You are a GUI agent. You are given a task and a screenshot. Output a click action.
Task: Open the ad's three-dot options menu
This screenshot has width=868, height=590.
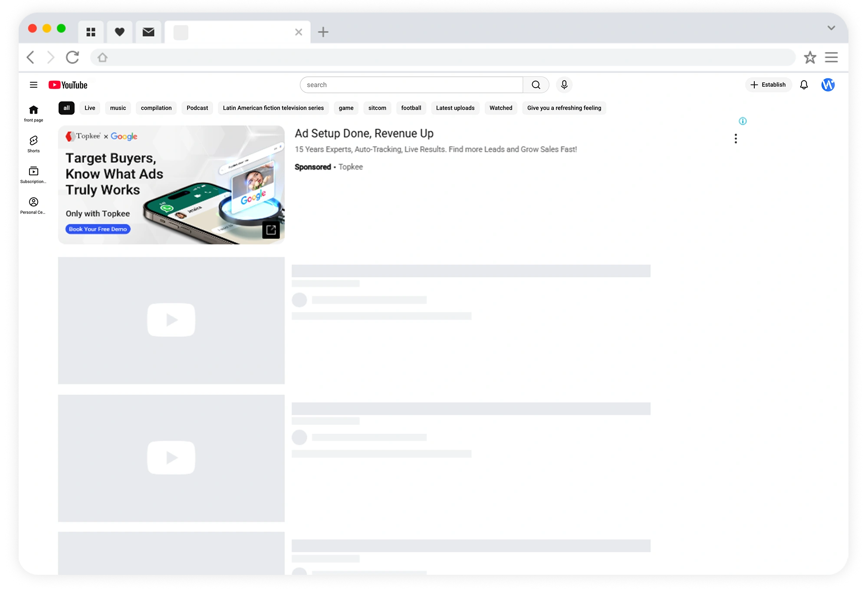736,139
